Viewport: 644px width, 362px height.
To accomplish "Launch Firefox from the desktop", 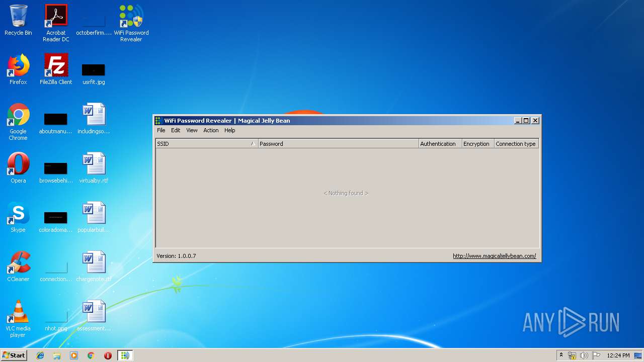I will tap(18, 69).
